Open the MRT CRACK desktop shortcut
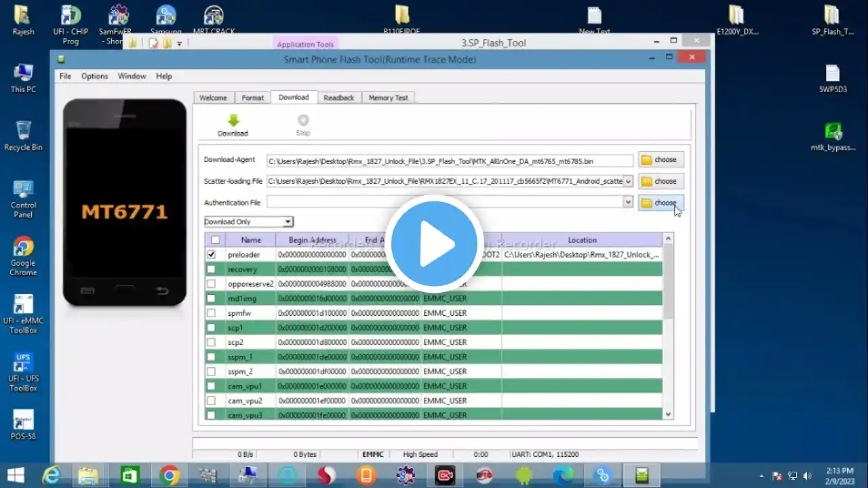The image size is (868, 488). (214, 20)
